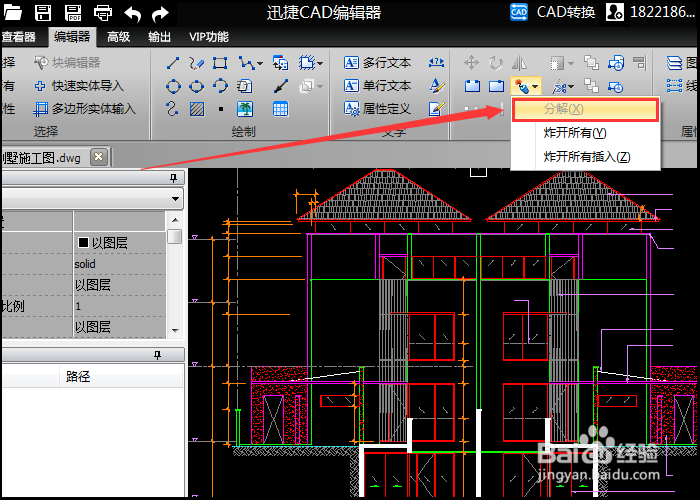
Task: Click the paste document icon
Action: 244,86
